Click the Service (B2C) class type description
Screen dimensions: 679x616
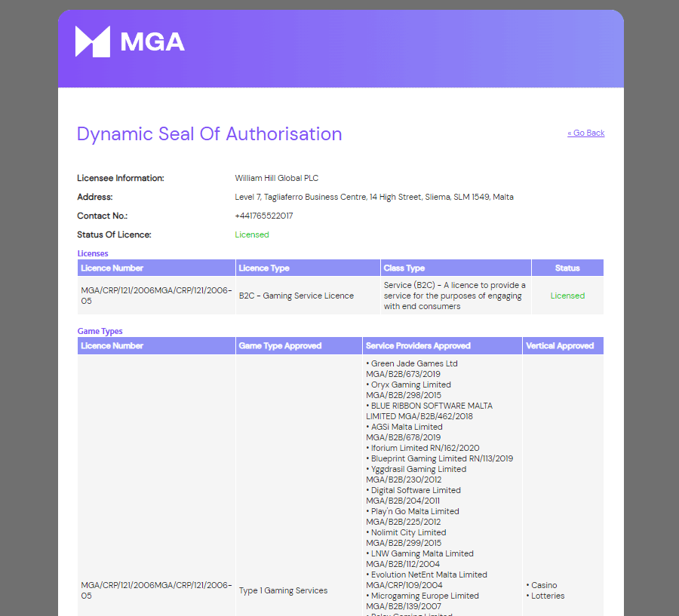pyautogui.click(x=455, y=296)
